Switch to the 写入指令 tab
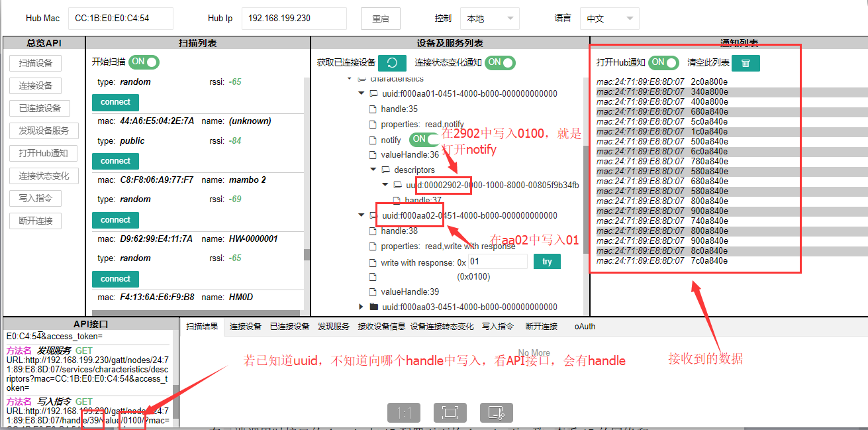 click(x=497, y=326)
